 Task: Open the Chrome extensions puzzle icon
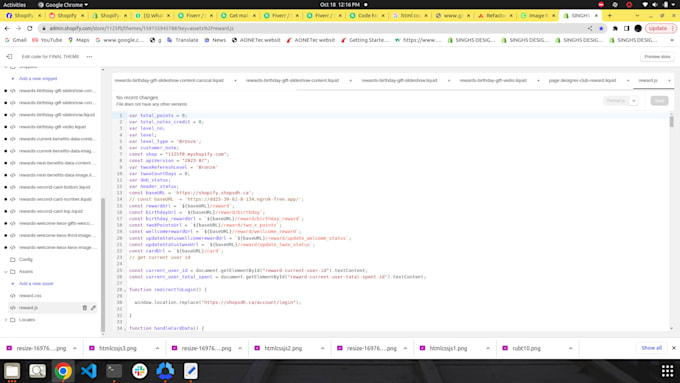coord(615,28)
